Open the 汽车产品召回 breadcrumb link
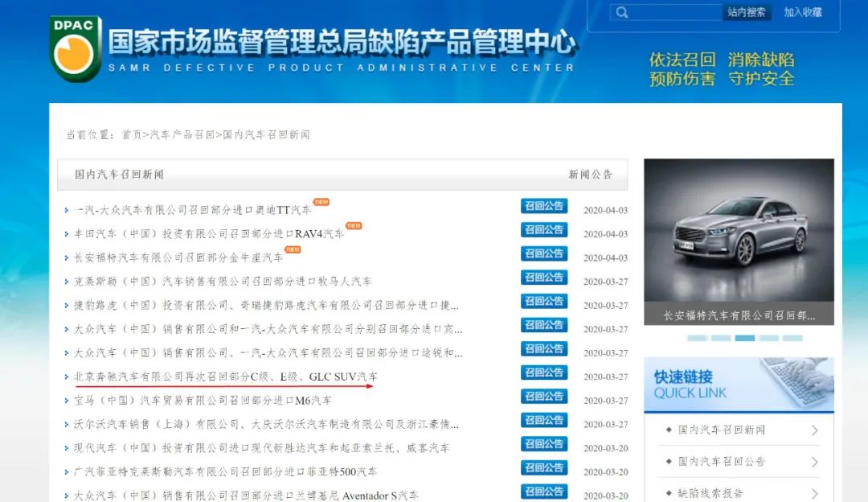The height and width of the screenshot is (502, 868). tap(182, 134)
